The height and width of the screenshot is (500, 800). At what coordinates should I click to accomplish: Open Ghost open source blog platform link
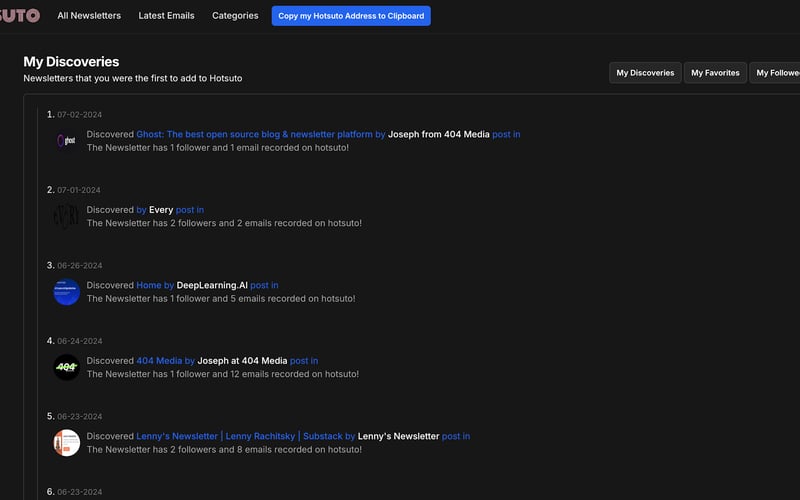254,134
